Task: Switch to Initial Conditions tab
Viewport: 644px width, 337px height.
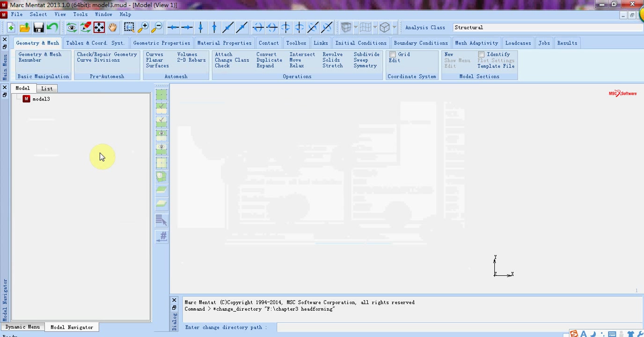Action: (361, 43)
